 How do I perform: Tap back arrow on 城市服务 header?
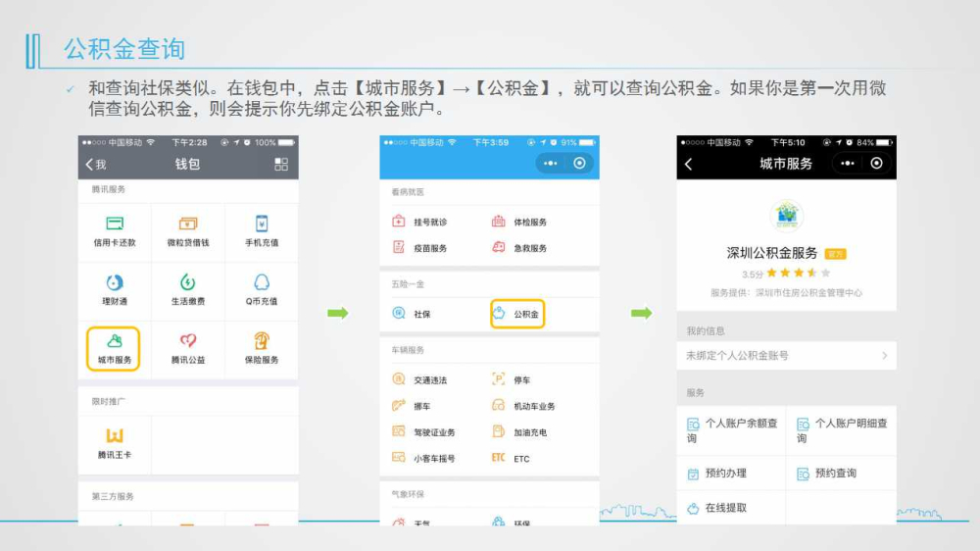(x=688, y=164)
